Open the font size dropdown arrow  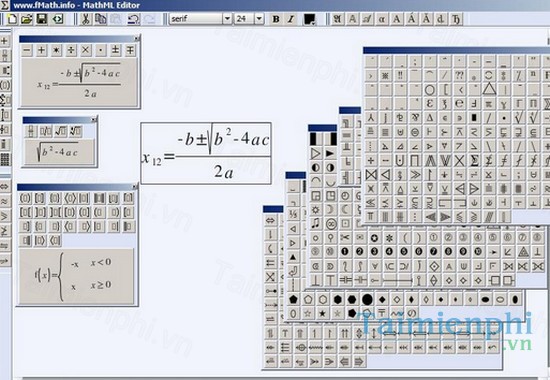(259, 19)
